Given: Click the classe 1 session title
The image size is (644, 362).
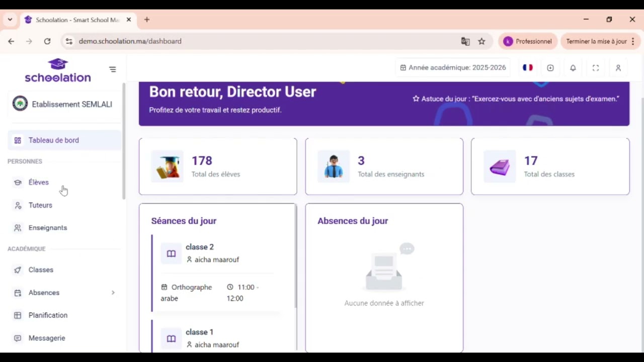Looking at the screenshot, I should 199,332.
